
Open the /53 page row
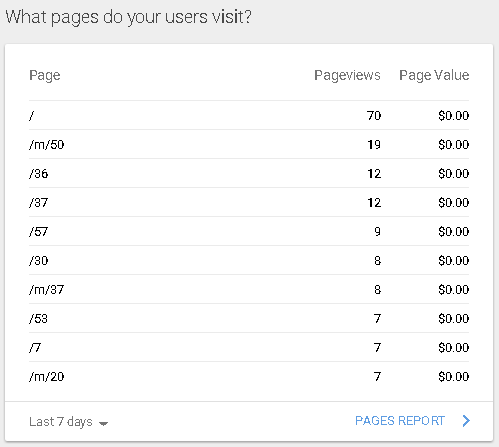[x=249, y=318]
